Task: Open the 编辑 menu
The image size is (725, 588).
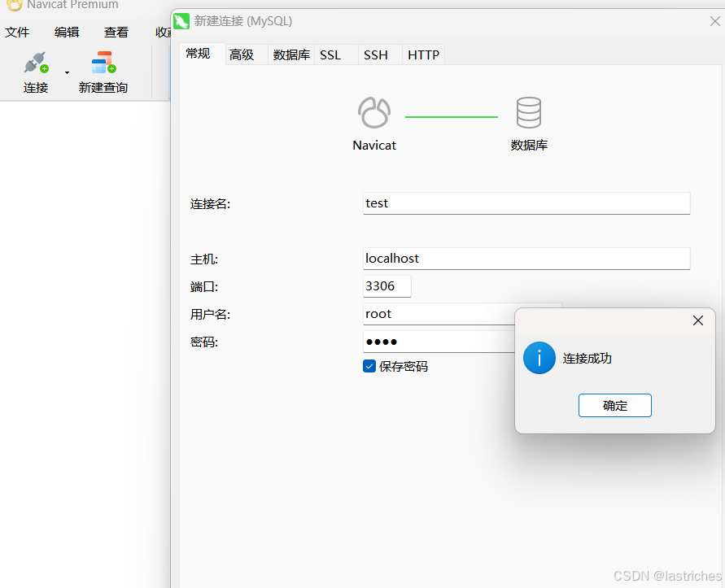Action: point(67,33)
